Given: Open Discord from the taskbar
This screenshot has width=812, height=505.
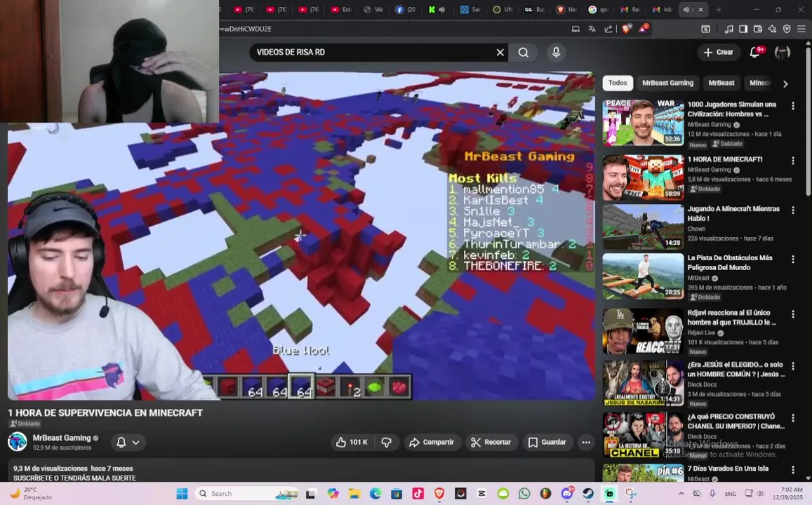Looking at the screenshot, I should 567,493.
